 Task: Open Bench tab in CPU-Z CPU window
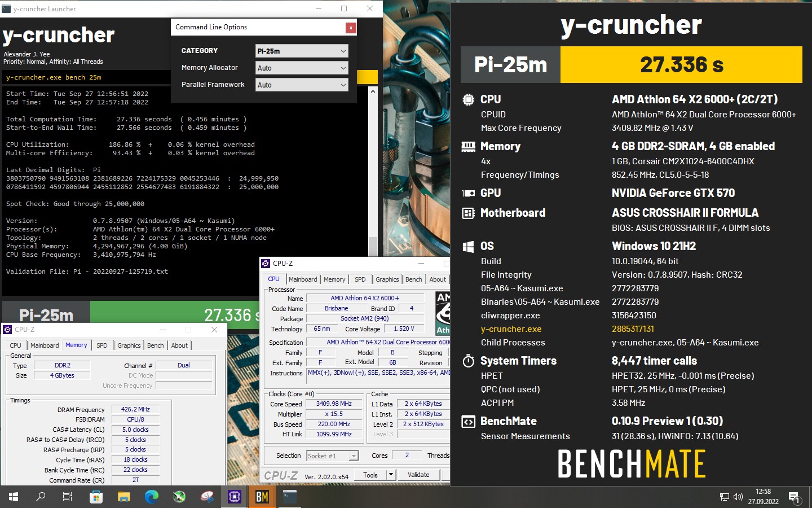pos(413,279)
